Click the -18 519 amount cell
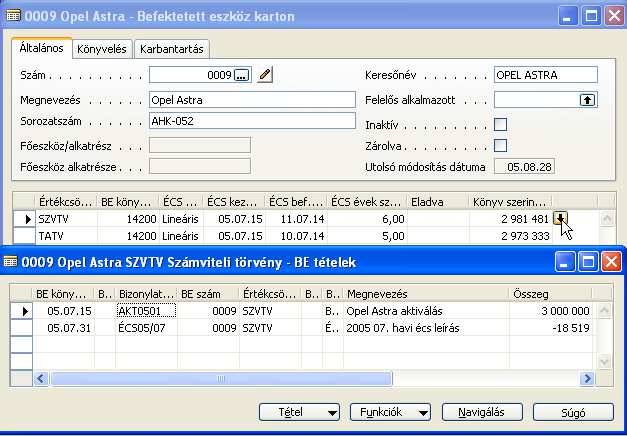The image size is (627, 436). click(x=551, y=328)
